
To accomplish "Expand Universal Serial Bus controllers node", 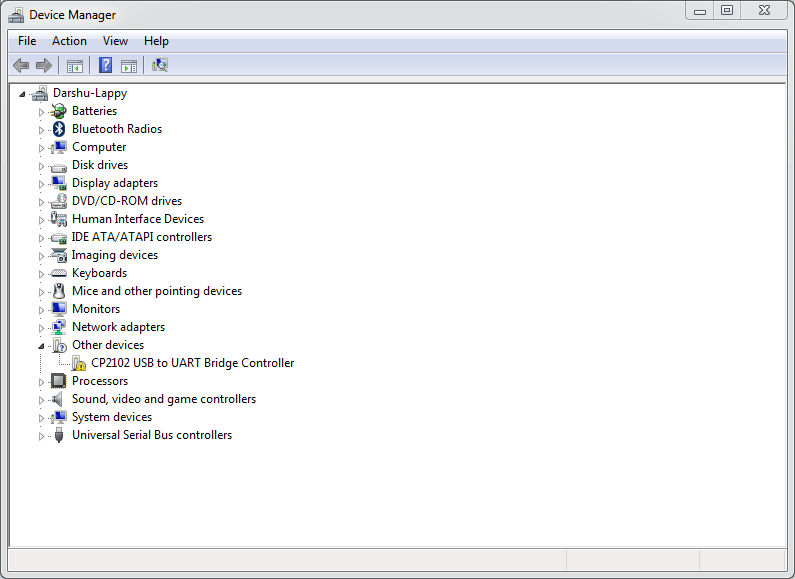I will [41, 436].
